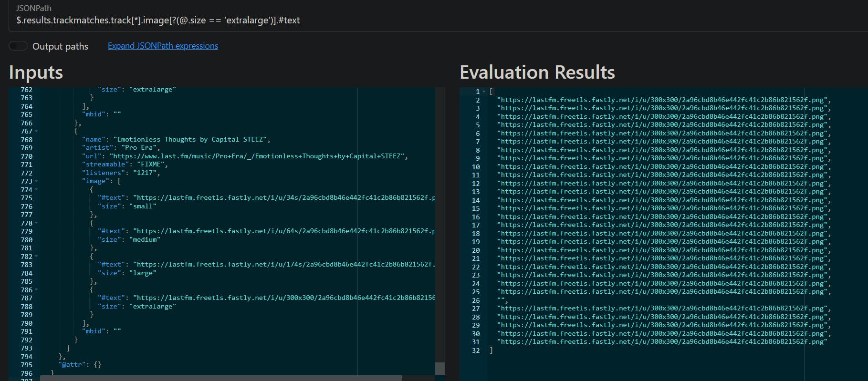Click the empty string result on line 26
This screenshot has height=381, width=868.
(501, 300)
